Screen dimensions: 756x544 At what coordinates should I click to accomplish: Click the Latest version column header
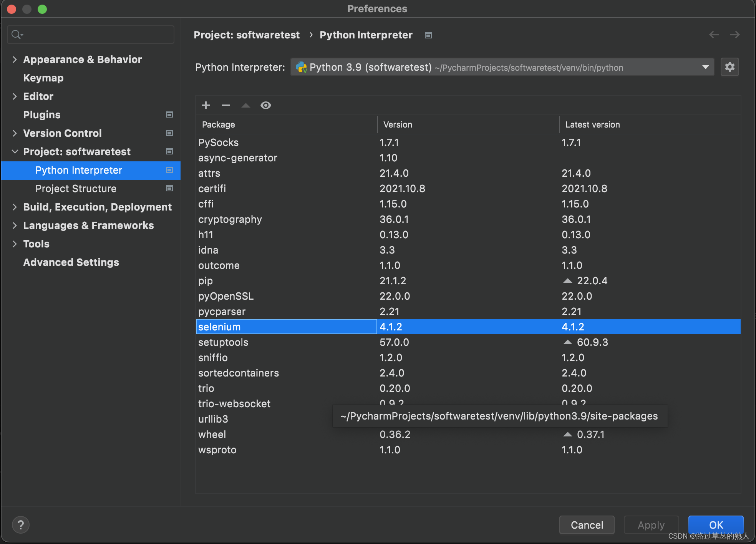coord(650,124)
